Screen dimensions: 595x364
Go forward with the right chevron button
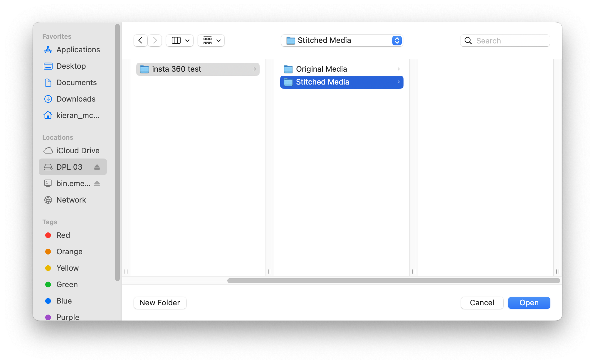tap(155, 41)
